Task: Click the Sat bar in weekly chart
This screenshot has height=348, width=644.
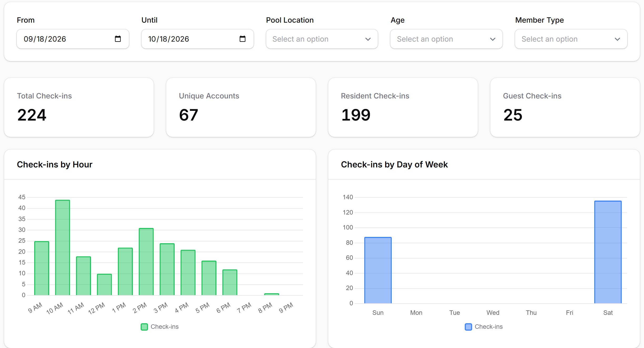Action: (x=608, y=252)
